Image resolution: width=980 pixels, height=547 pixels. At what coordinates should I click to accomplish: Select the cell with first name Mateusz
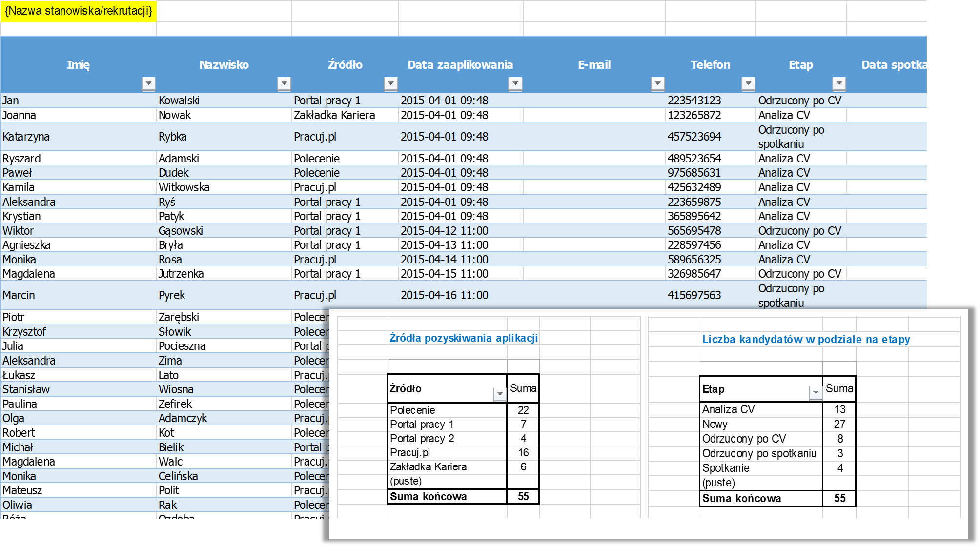click(79, 490)
